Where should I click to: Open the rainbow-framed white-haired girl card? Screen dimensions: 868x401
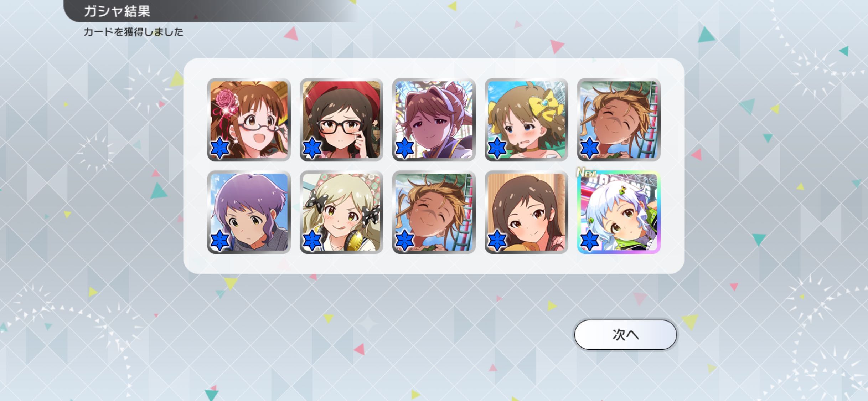[x=619, y=212]
